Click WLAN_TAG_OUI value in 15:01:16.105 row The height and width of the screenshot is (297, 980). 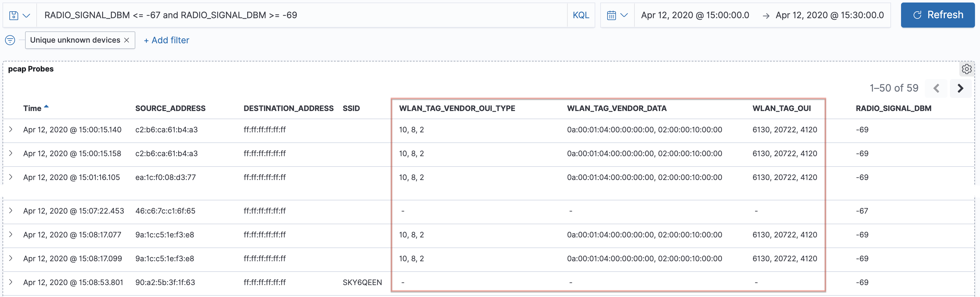785,178
